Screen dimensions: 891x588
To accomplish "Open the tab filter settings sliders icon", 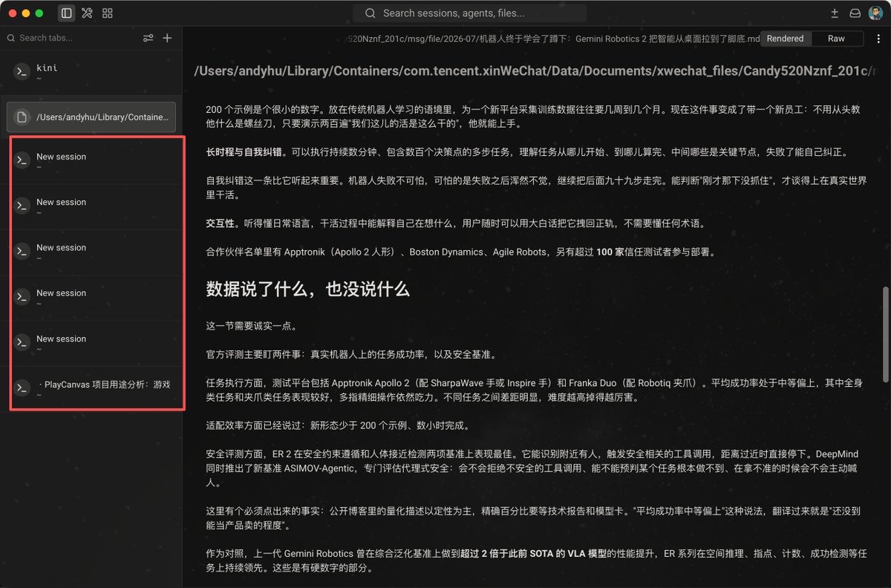I will point(148,38).
